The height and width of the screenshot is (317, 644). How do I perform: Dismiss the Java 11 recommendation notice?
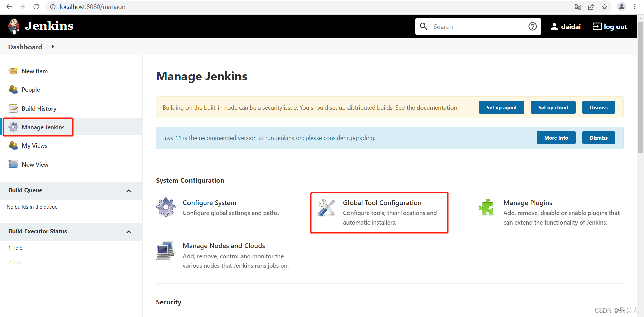598,138
